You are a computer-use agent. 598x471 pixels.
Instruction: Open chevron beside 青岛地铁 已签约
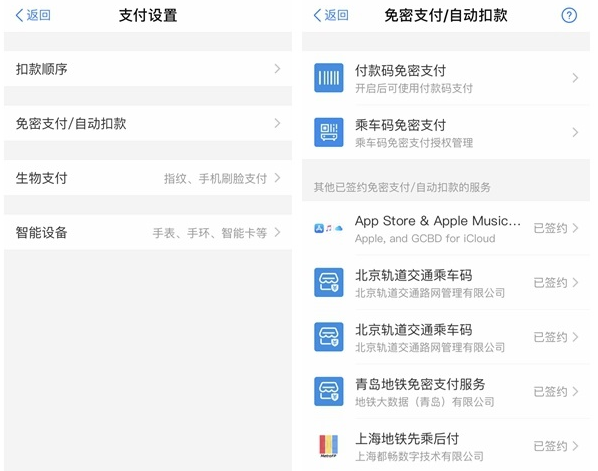pyautogui.click(x=575, y=391)
